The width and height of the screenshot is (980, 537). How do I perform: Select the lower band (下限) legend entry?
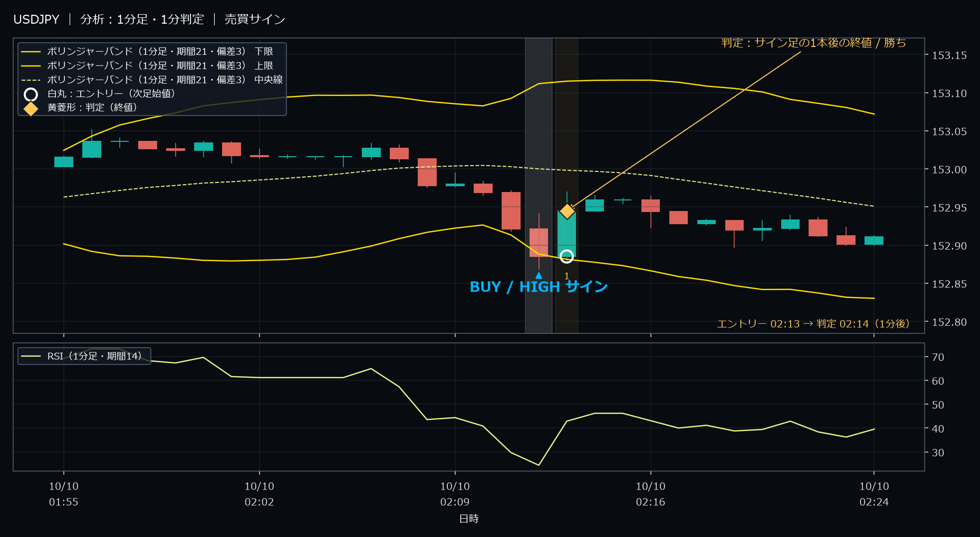click(x=147, y=51)
